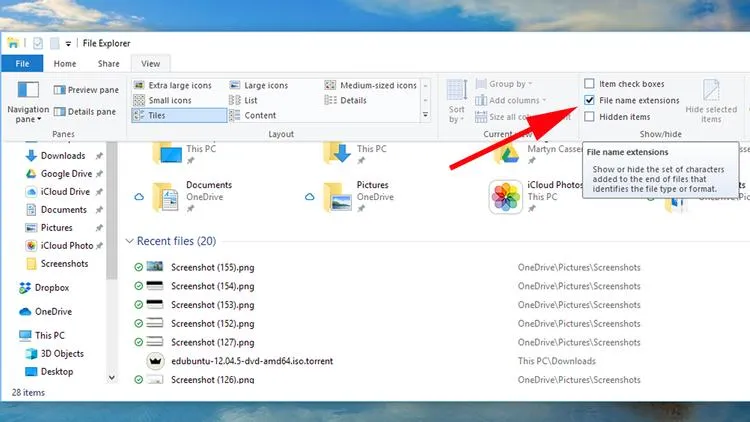
Task: Click thumbnail of Screenshot (155).png
Action: point(154,267)
